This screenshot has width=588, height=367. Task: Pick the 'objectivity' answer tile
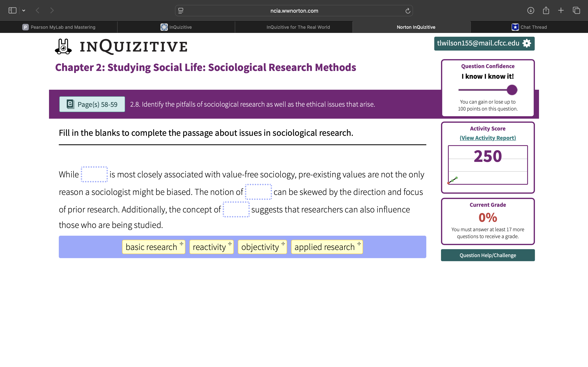click(262, 247)
